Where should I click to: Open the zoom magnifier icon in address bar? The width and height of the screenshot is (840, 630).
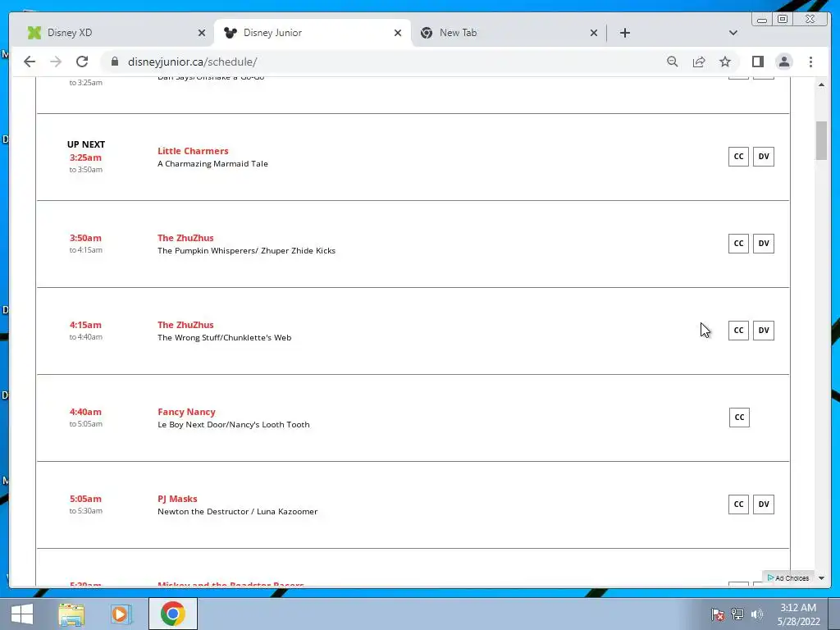[673, 62]
